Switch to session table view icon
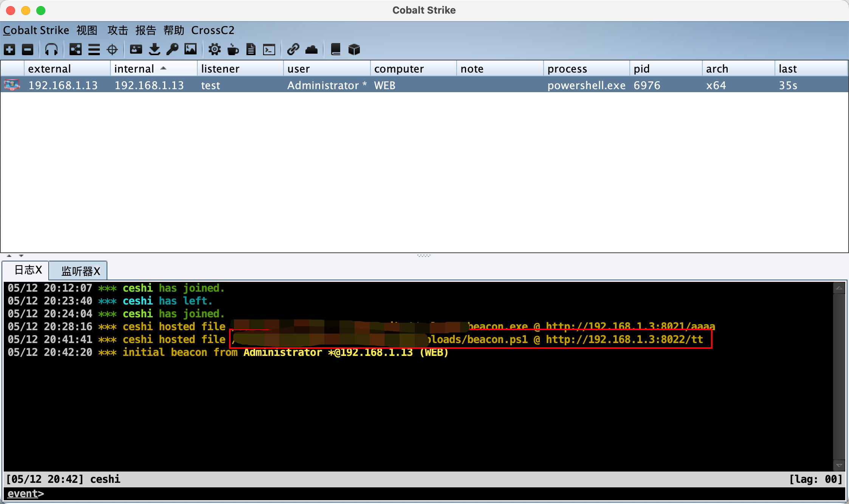This screenshot has height=504, width=849. 94,49
